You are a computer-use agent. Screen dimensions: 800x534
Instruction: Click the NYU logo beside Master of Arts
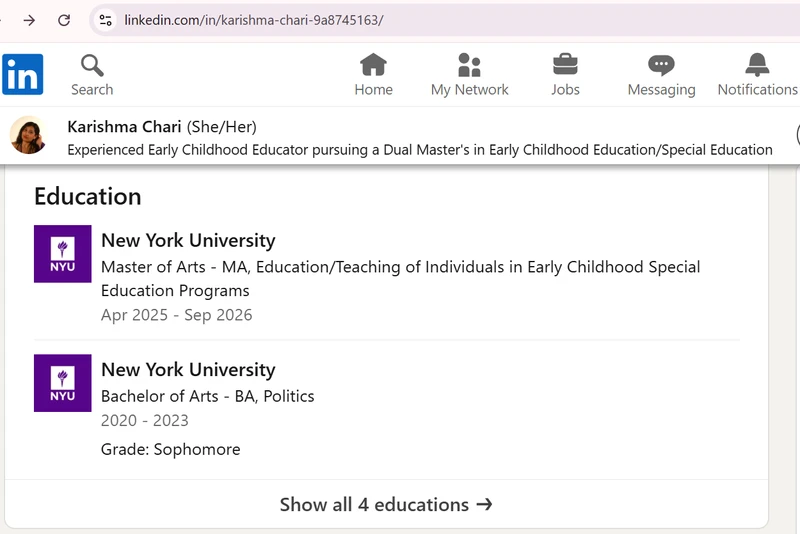coord(62,254)
